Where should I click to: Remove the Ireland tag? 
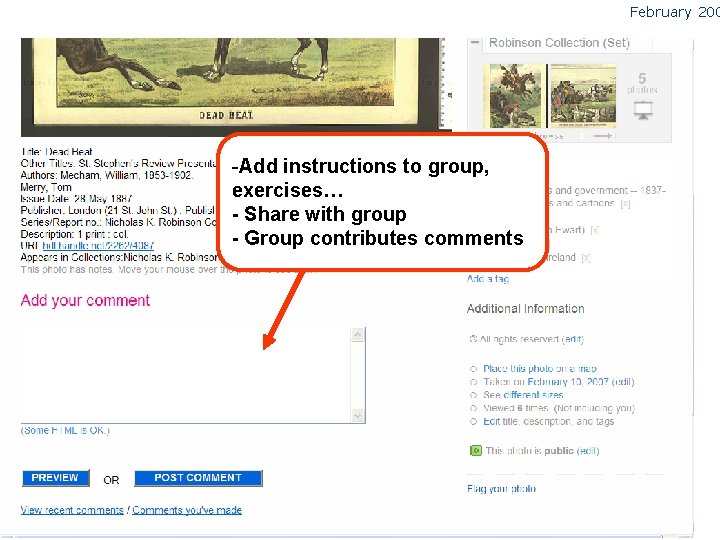click(585, 258)
